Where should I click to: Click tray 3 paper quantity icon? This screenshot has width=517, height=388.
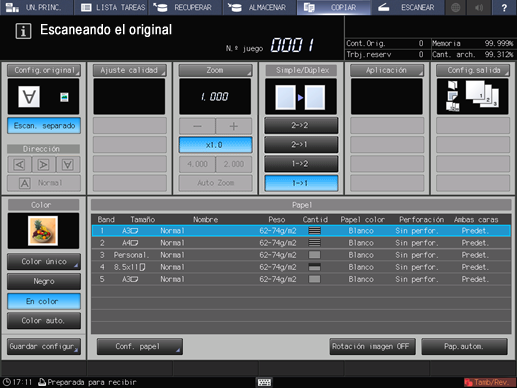(315, 255)
